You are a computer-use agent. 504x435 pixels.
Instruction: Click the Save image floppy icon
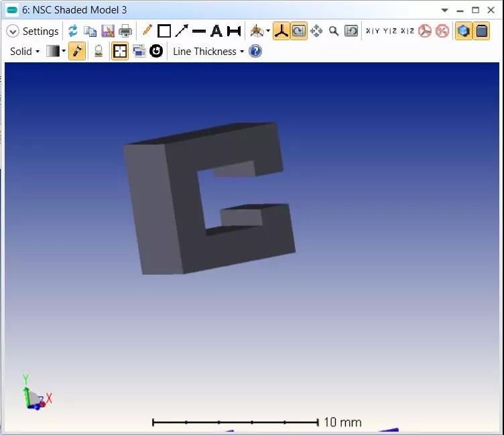(x=108, y=31)
